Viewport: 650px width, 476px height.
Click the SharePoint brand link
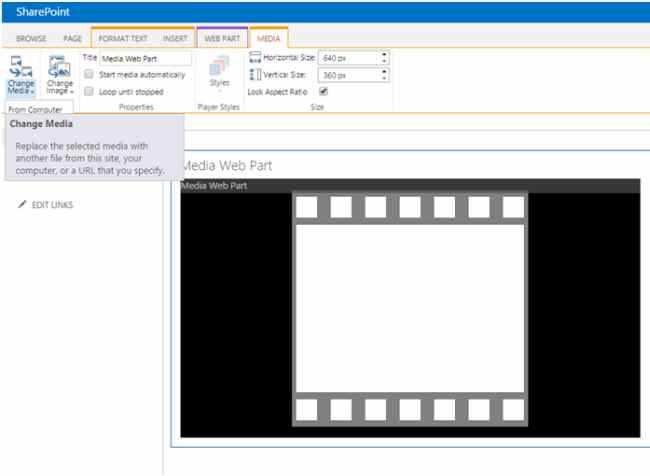(43, 12)
